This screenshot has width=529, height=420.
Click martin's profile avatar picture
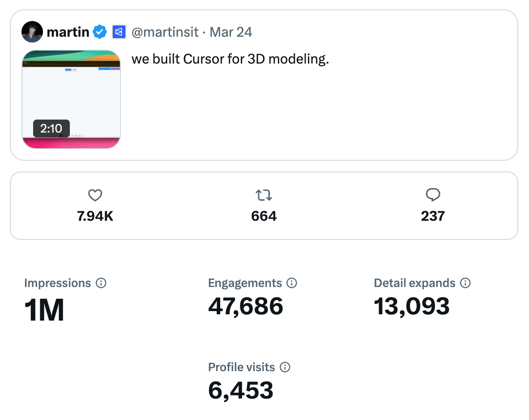[x=32, y=32]
